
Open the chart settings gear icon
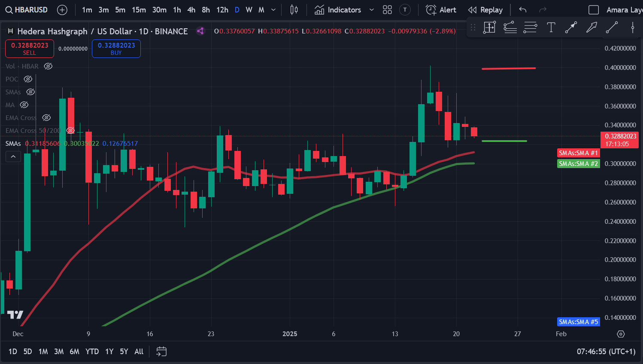[x=621, y=334]
